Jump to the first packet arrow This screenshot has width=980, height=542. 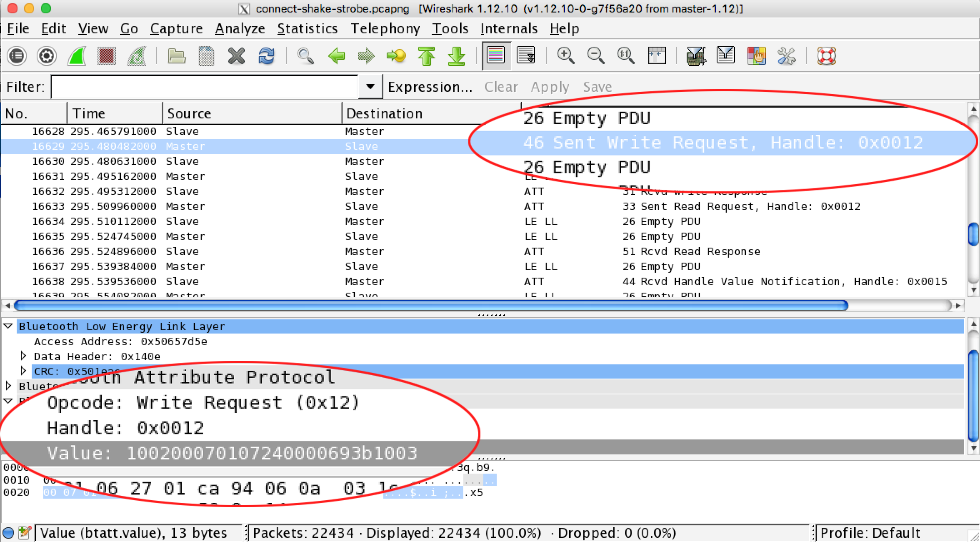tap(426, 56)
